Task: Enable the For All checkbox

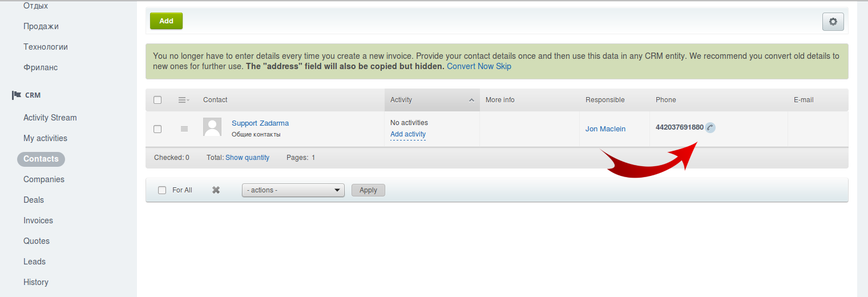Action: (x=162, y=190)
